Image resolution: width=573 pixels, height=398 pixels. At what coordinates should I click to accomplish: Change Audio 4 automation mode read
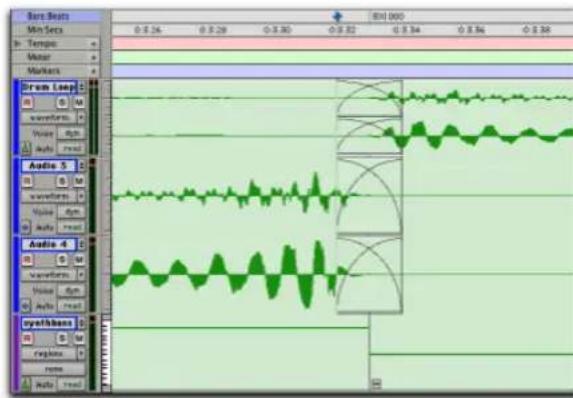pos(72,306)
